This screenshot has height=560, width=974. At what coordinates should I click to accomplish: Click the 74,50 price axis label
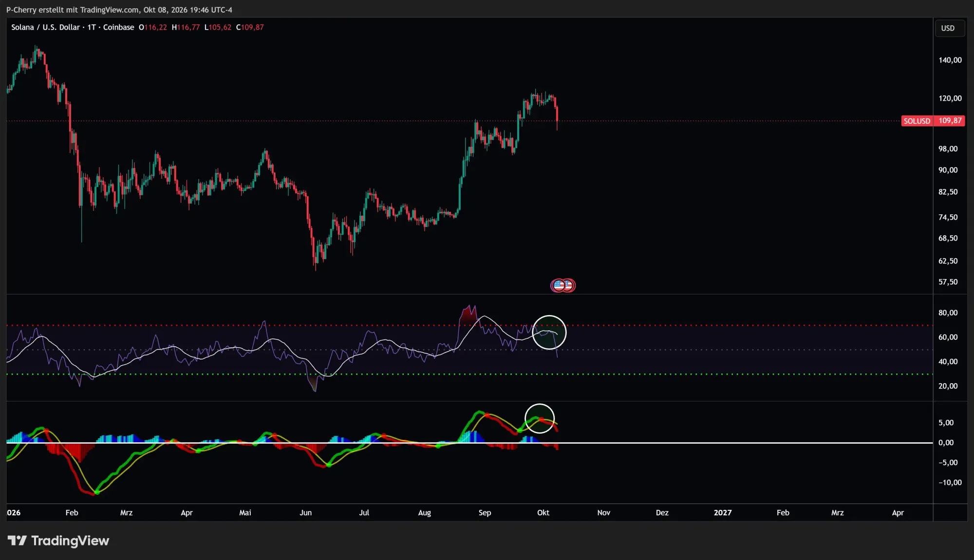pos(948,217)
